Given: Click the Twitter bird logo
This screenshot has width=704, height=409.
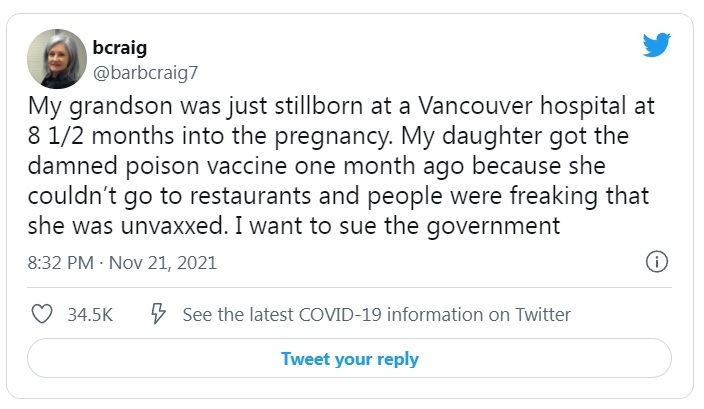Looking at the screenshot, I should [656, 45].
